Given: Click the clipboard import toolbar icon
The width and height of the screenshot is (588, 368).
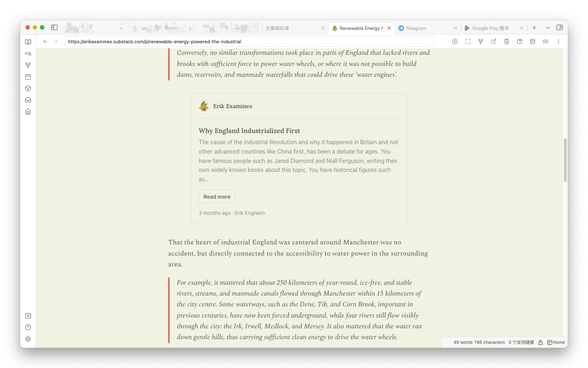Looking at the screenshot, I should [x=507, y=41].
